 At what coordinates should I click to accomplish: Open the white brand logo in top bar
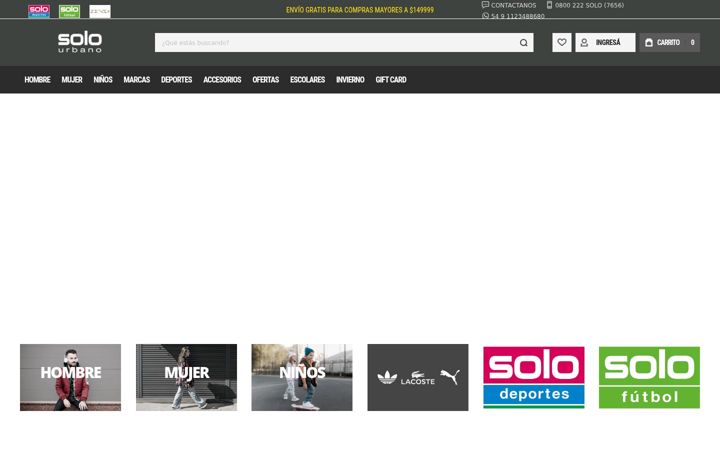point(100,11)
